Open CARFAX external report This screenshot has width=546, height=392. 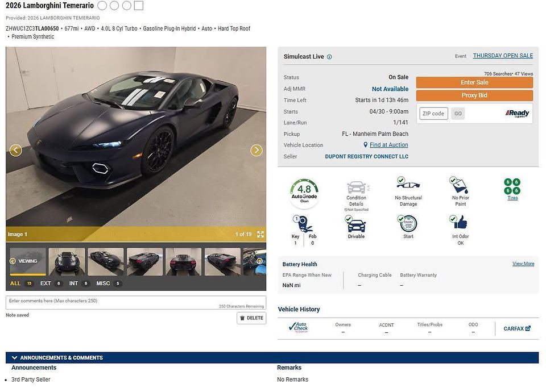point(517,328)
